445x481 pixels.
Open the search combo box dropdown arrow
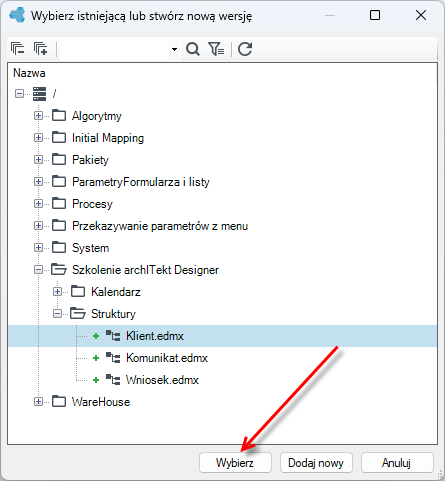coord(174,49)
